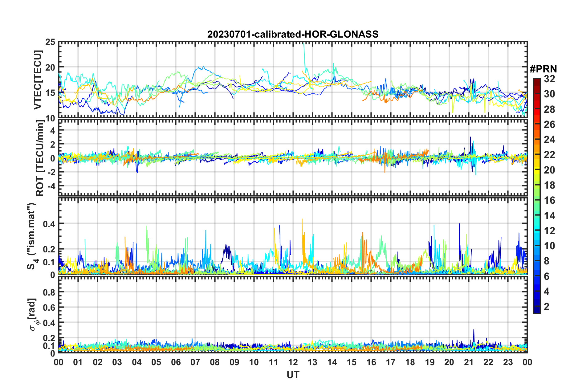Viewport: 586px width, 392px height.
Task: Click S4 axis tick label 0.4
Action: [x=49, y=224]
